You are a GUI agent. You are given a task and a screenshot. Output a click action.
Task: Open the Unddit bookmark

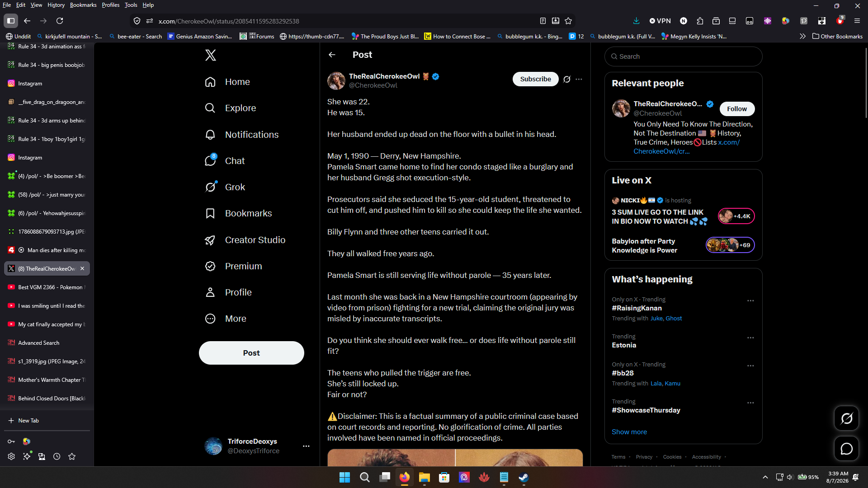pos(19,36)
